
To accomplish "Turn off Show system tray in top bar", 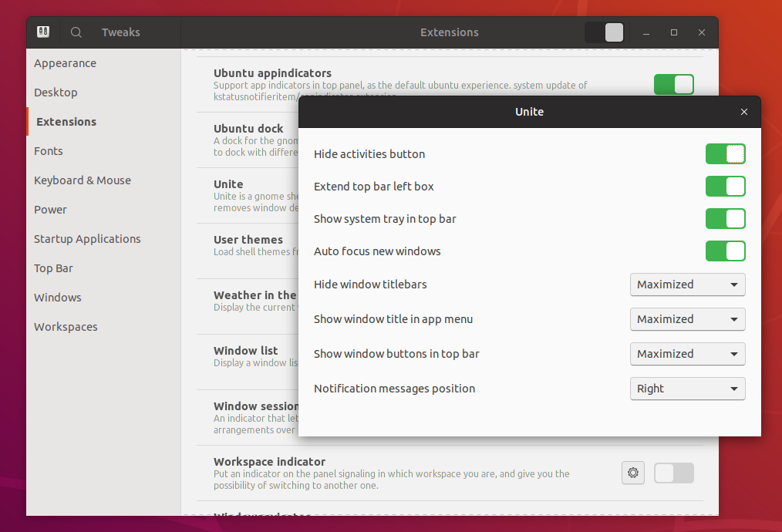I will (x=725, y=218).
